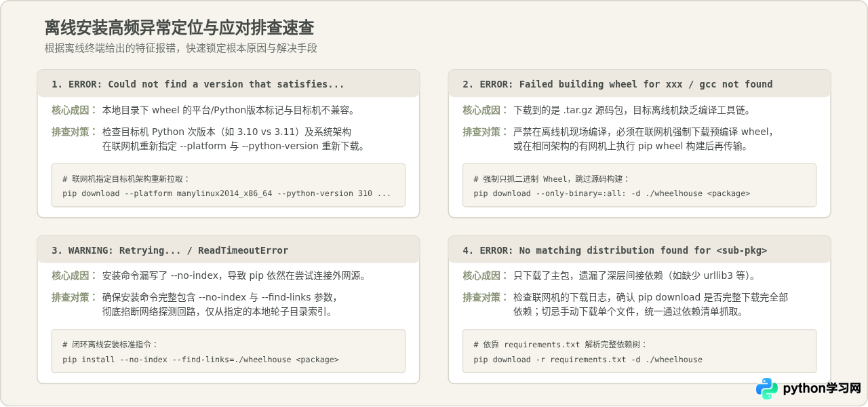Click line 在联网机重新指定 --platform 与 --python-version
The width and height of the screenshot is (868, 407).
[233, 146]
